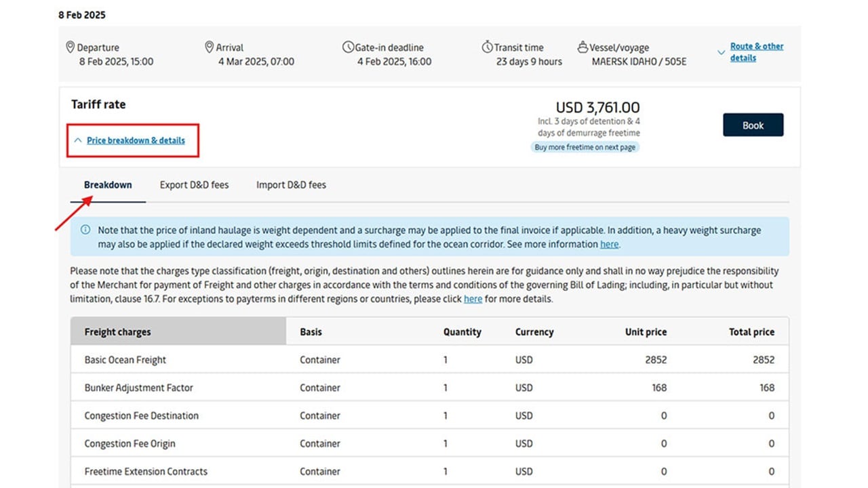868x488 pixels.
Task: Click here for payterms exceptions details
Action: click(x=473, y=299)
